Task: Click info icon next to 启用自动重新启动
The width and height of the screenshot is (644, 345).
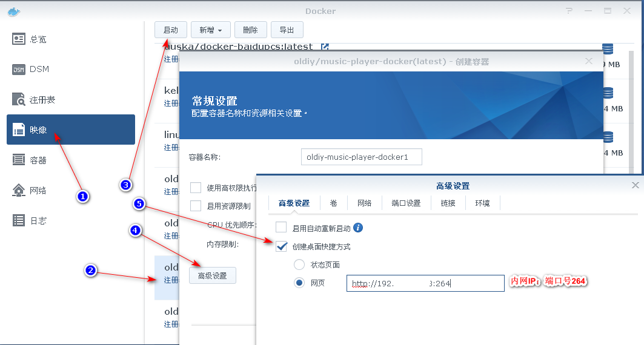Action: click(x=358, y=228)
